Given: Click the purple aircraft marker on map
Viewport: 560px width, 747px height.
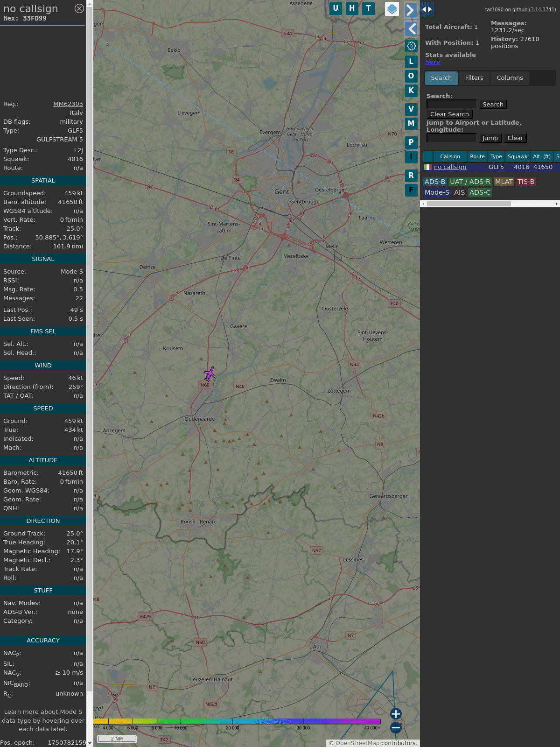Looking at the screenshot, I should coord(210,373).
